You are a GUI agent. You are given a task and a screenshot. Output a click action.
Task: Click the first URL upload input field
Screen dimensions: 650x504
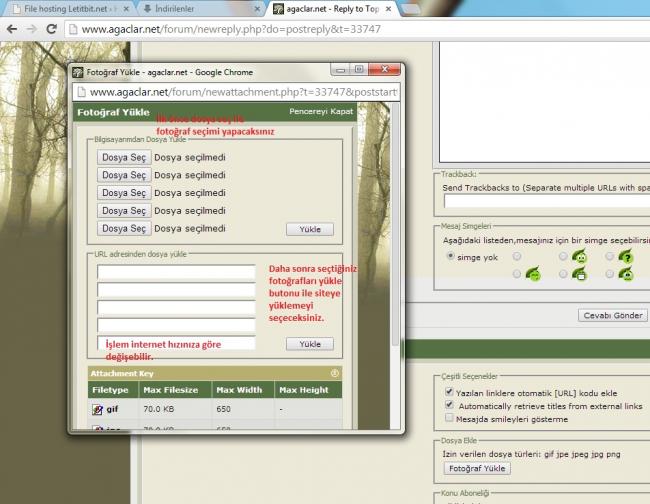176,272
